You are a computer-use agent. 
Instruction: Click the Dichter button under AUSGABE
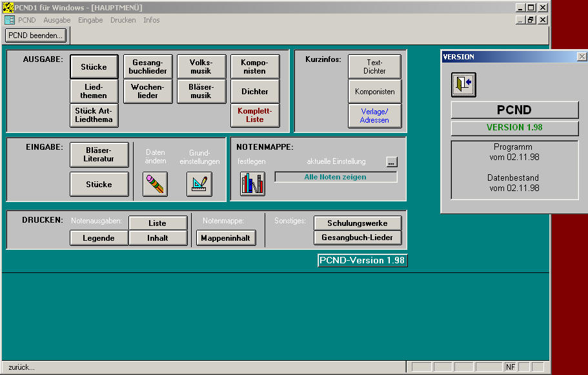coord(254,91)
